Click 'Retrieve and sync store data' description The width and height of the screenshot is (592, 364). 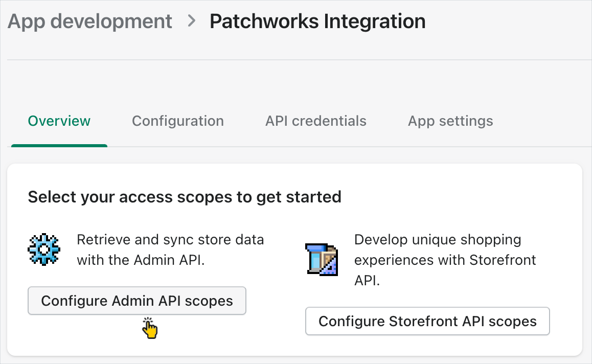tap(170, 240)
